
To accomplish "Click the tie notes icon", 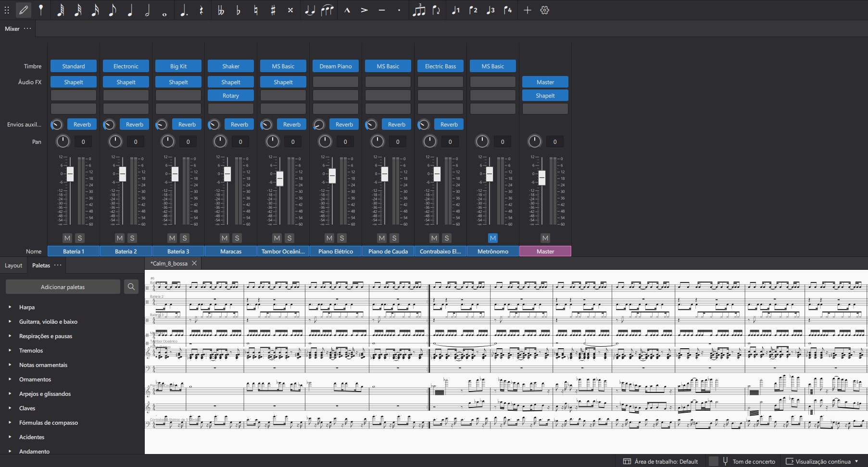I will point(310,10).
